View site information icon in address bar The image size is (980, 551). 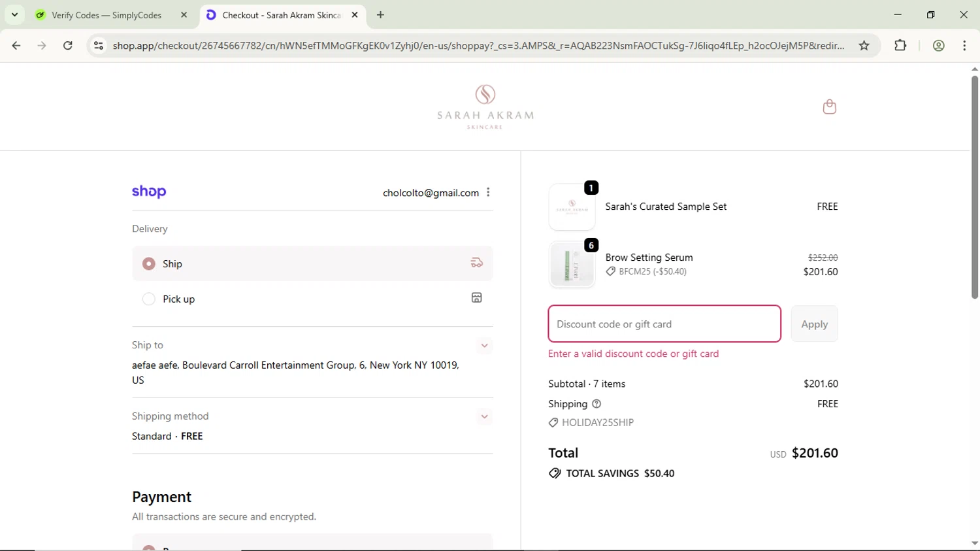point(99,45)
